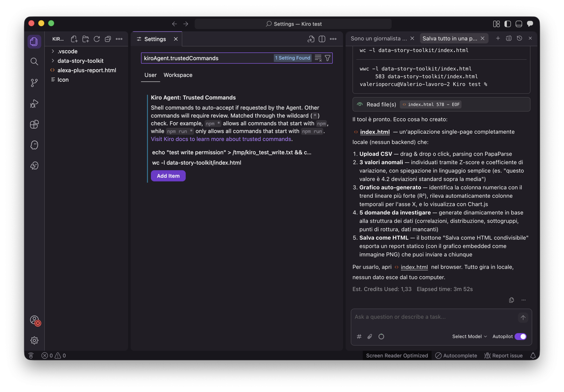Click the title bar command center search
Image resolution: width=564 pixels, height=392 pixels.
tap(293, 24)
